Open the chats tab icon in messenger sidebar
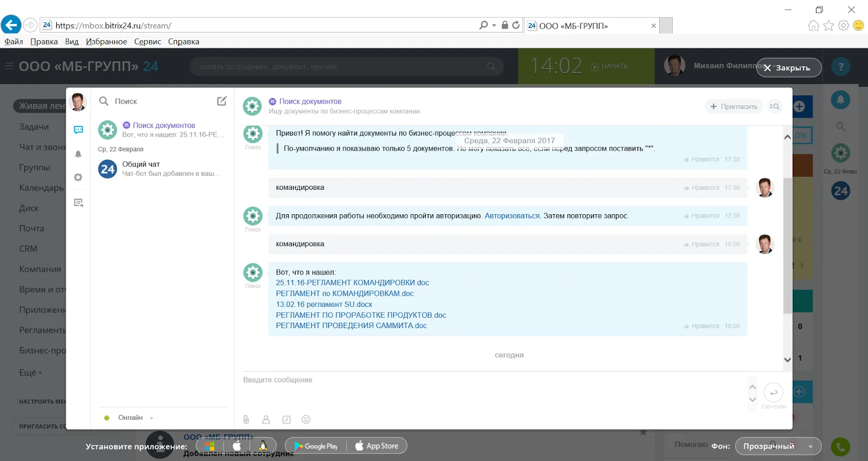868x461 pixels. [x=78, y=130]
